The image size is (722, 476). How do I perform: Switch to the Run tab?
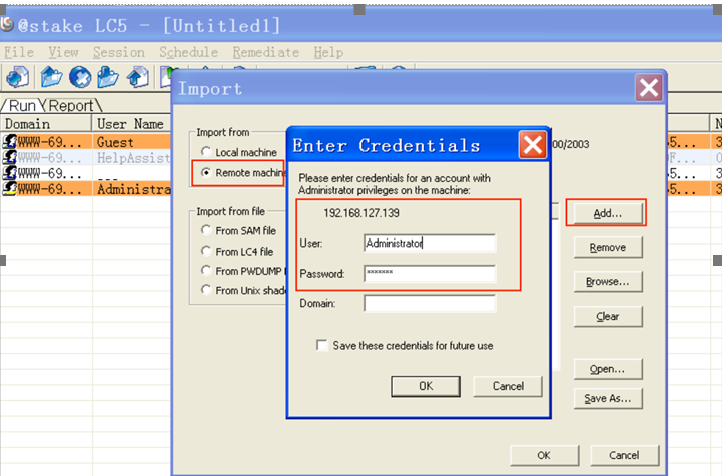click(22, 106)
